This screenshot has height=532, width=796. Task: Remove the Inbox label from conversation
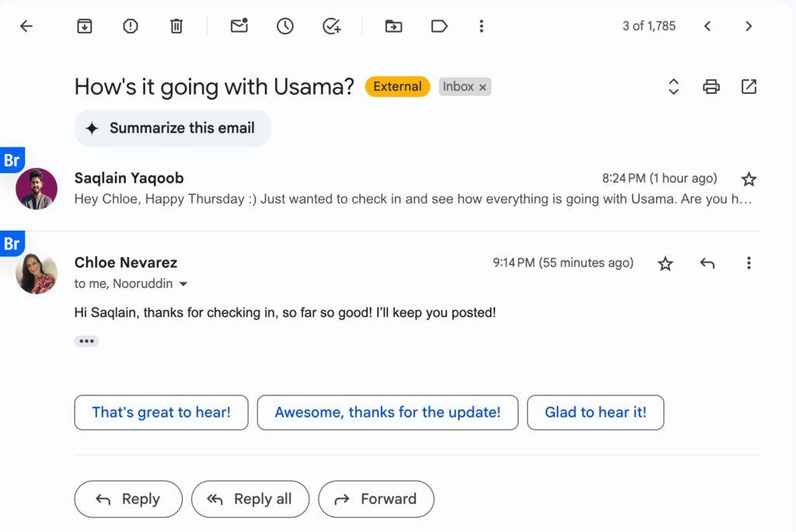click(x=483, y=88)
